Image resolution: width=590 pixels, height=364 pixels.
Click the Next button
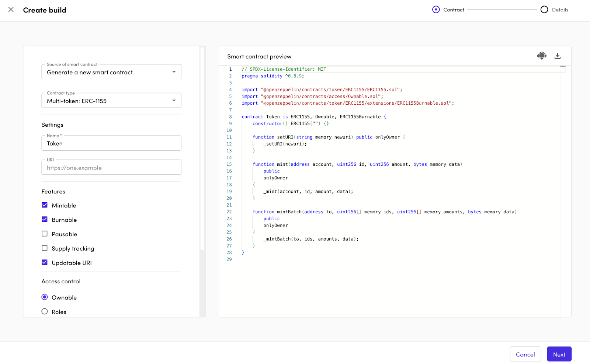[559, 354]
